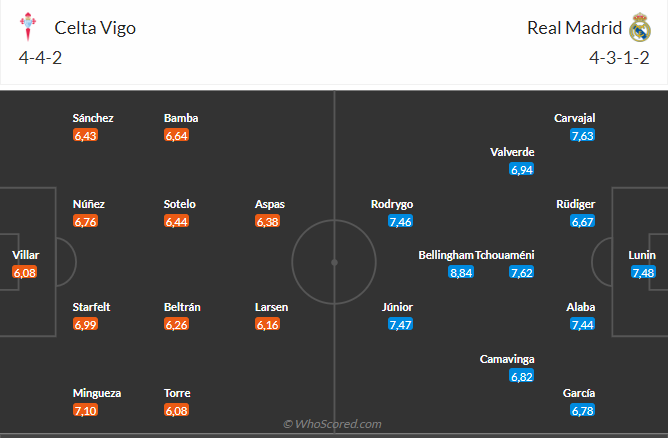Select goalkeeper Villar's 6,08 rating

point(24,272)
